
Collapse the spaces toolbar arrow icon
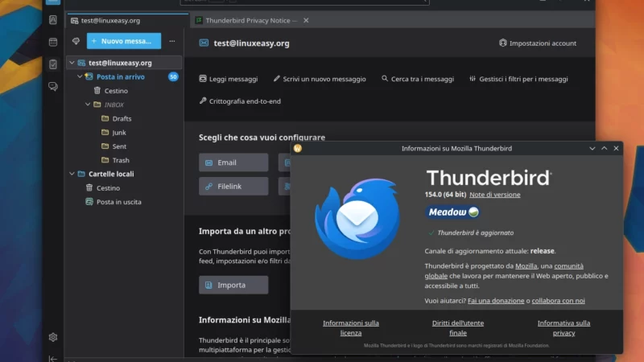coord(53,359)
